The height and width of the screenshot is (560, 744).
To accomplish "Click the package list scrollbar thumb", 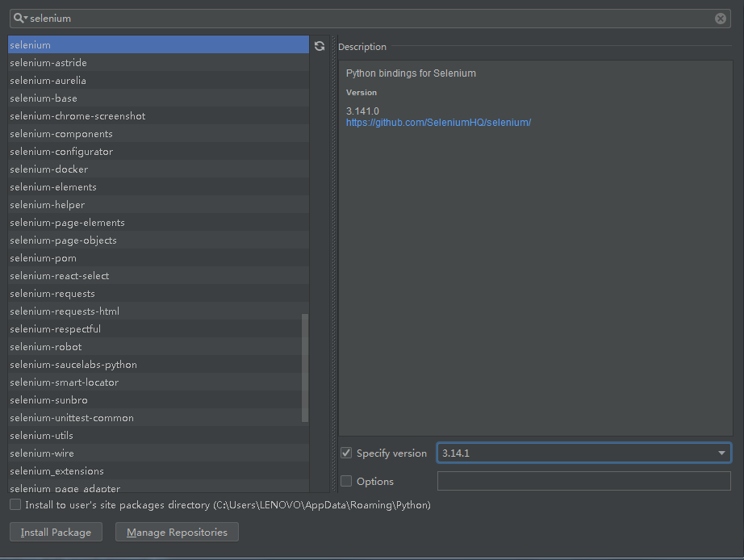I will point(305,367).
